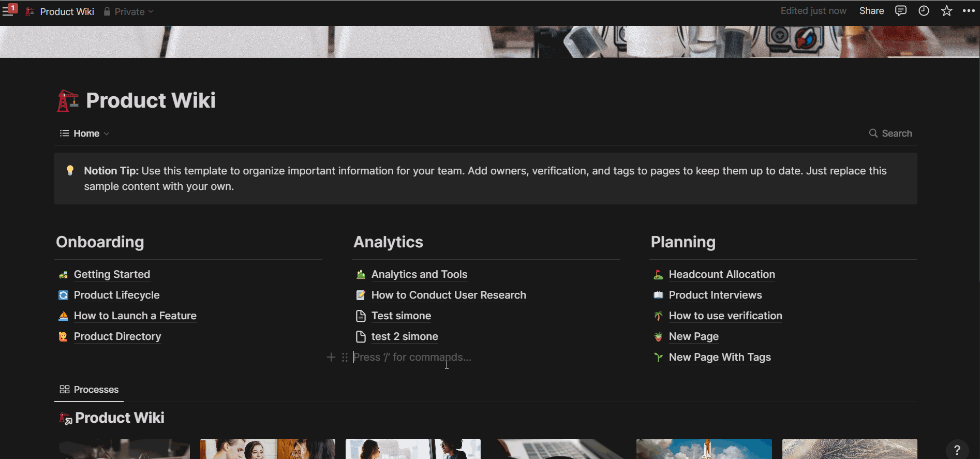
Task: Click the crane page icon beside title
Action: pyautogui.click(x=68, y=100)
